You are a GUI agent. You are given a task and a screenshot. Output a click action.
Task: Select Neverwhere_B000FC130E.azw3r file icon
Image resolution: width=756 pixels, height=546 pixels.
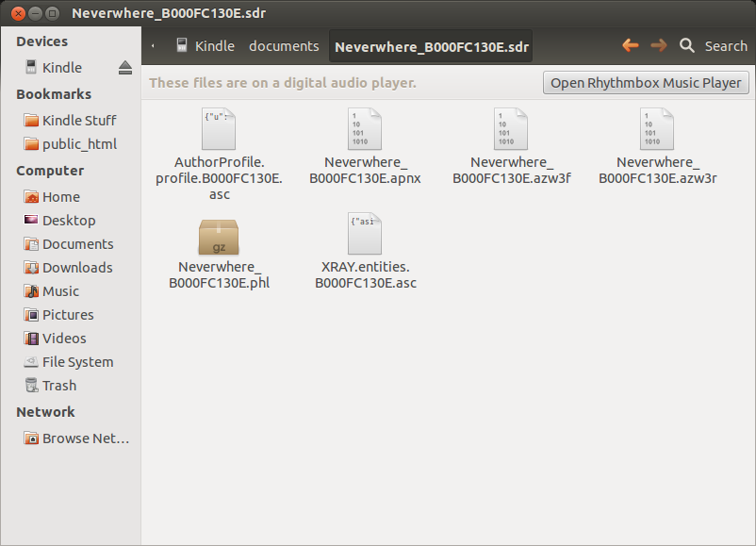click(657, 129)
